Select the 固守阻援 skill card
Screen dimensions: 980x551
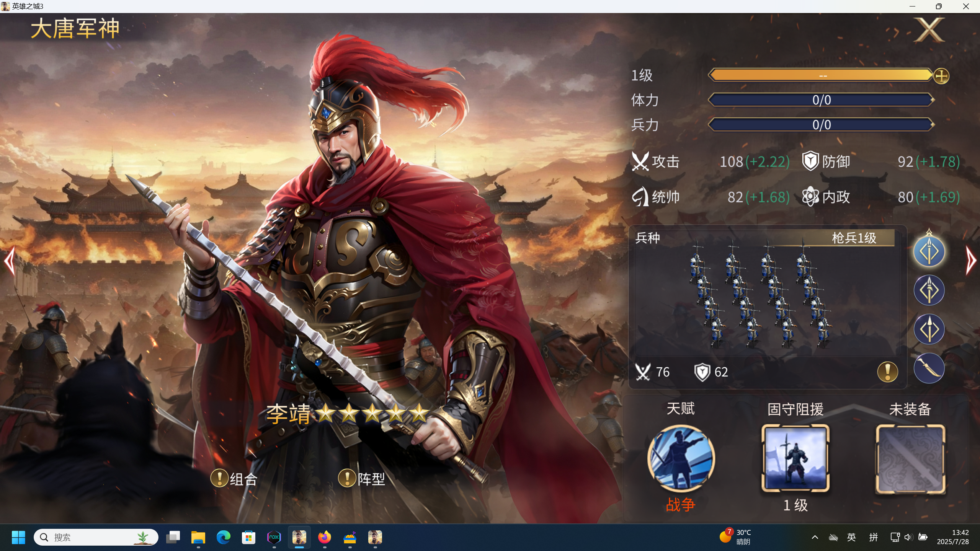[x=795, y=458]
